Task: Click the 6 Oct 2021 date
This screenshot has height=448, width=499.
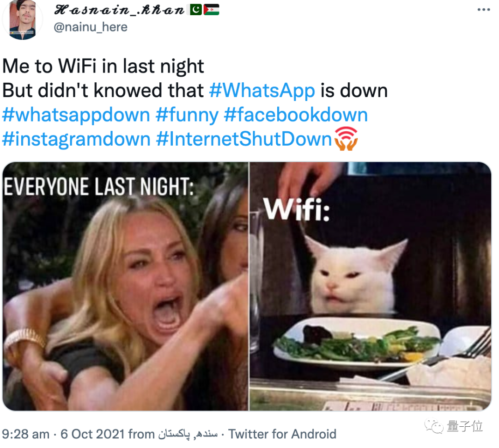Action: pyautogui.click(x=92, y=434)
